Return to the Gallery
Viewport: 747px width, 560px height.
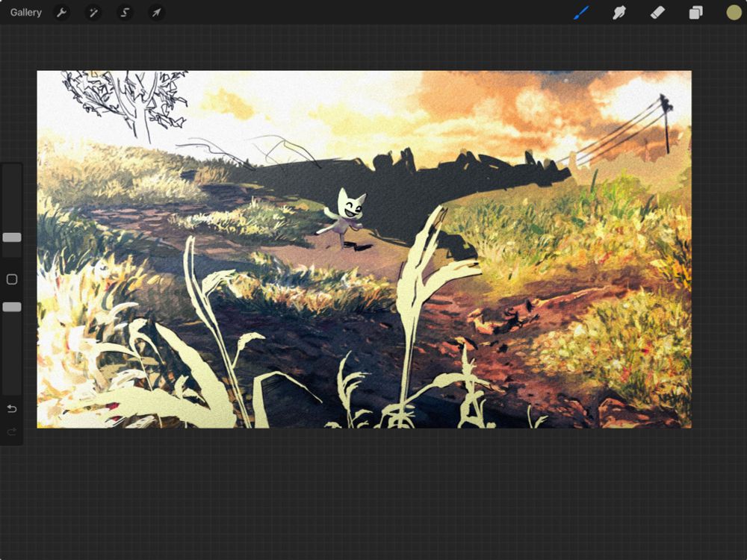point(25,13)
